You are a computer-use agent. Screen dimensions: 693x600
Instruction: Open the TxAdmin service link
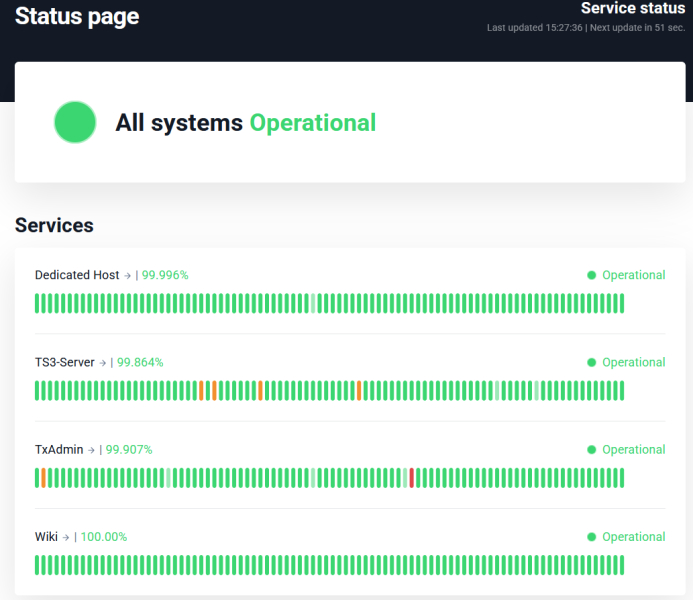[58, 450]
